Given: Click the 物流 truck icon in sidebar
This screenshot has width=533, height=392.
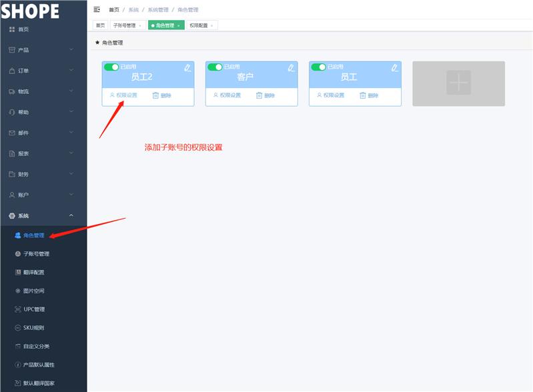Looking at the screenshot, I should coord(12,91).
